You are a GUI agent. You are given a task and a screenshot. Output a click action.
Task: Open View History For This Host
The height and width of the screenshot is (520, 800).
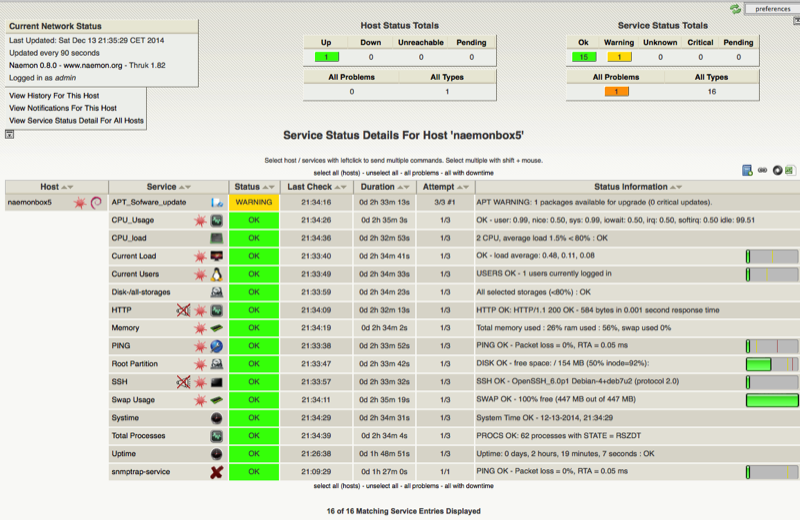coord(55,95)
